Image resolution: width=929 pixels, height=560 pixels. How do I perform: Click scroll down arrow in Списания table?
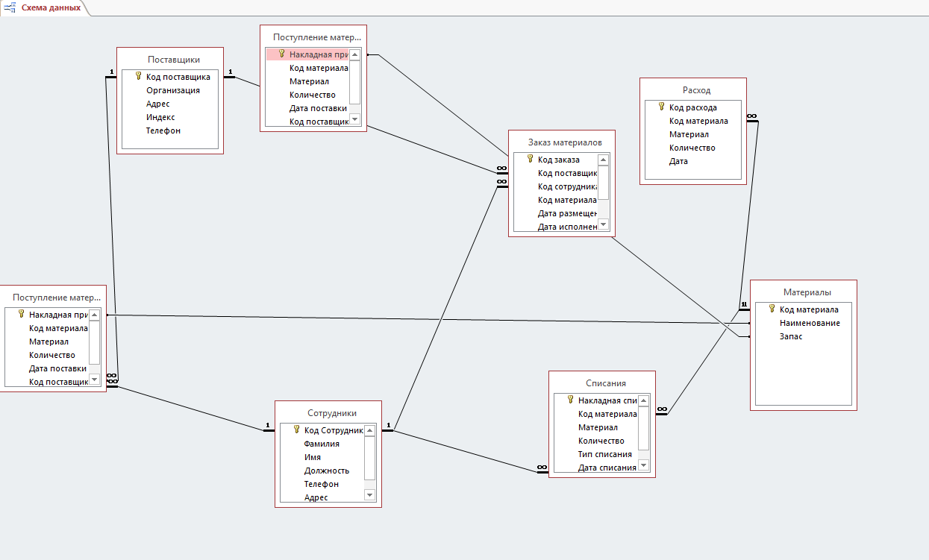pos(643,465)
